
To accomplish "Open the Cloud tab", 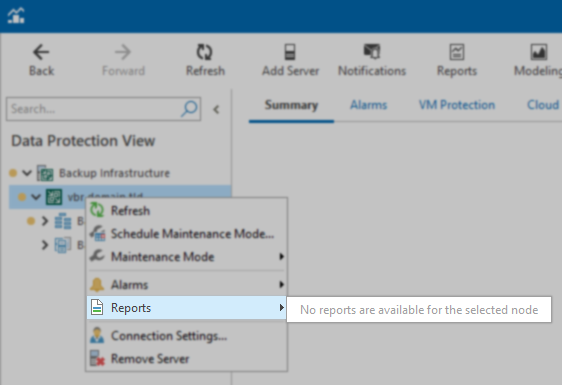I will coord(543,105).
